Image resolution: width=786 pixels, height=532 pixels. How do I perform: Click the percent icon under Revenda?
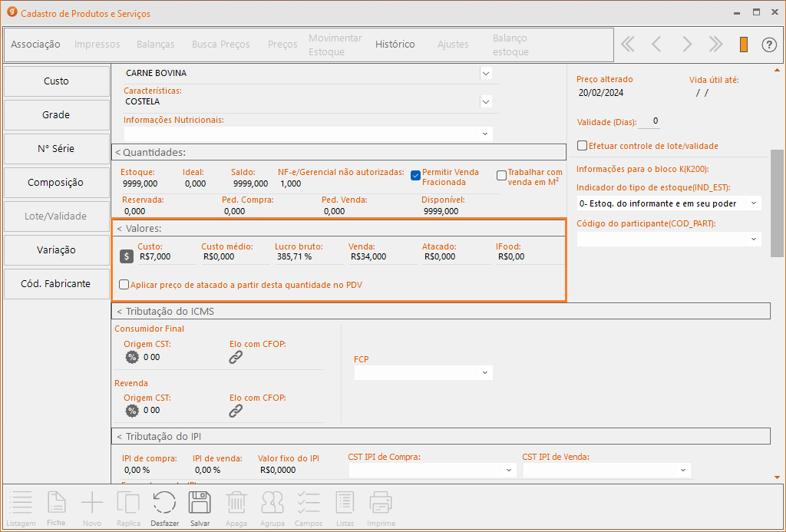[x=132, y=411]
